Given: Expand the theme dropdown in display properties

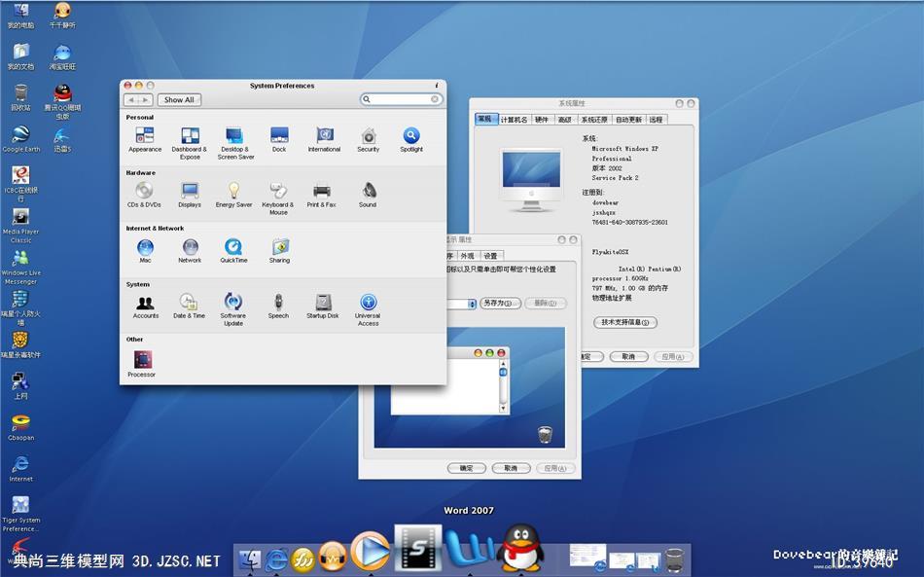Looking at the screenshot, I should click(472, 304).
